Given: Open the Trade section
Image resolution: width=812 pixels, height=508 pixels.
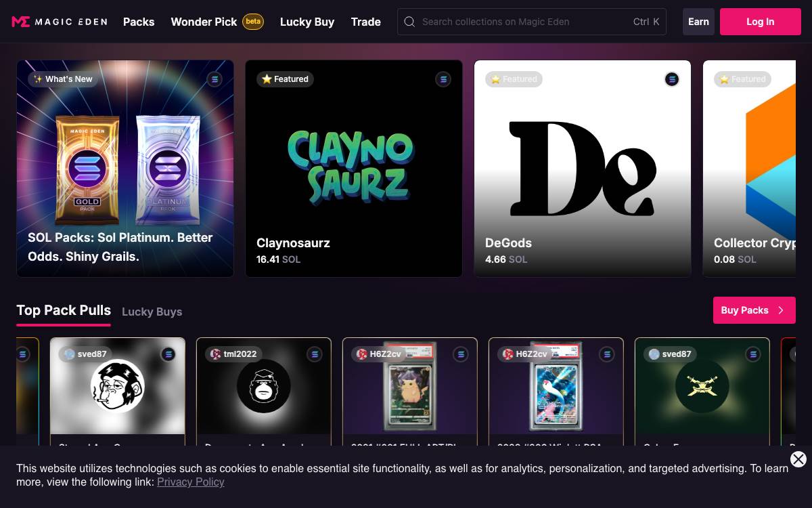Looking at the screenshot, I should 365,22.
